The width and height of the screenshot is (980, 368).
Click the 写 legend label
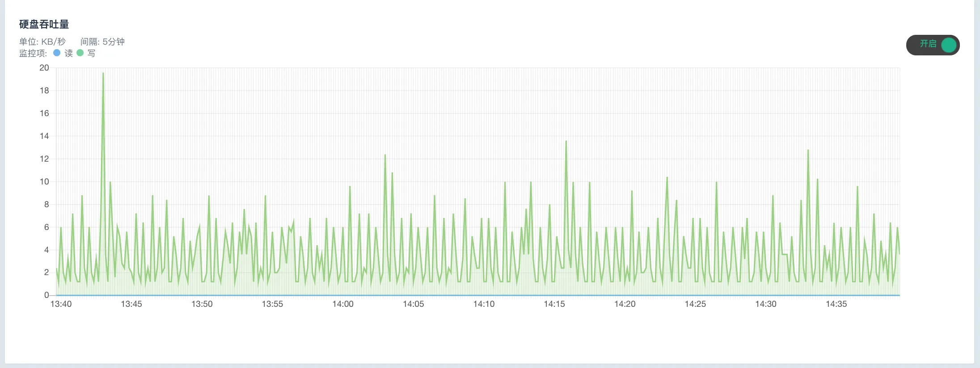tap(92, 53)
